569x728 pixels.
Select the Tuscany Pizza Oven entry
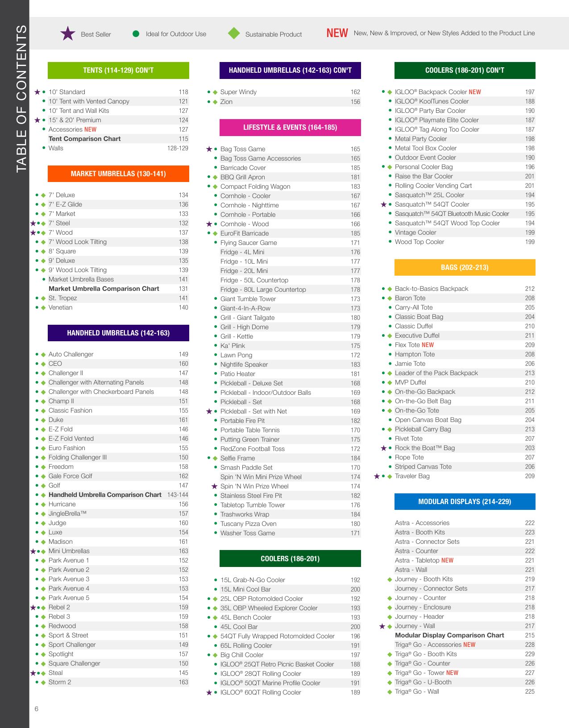[x=249, y=524]
